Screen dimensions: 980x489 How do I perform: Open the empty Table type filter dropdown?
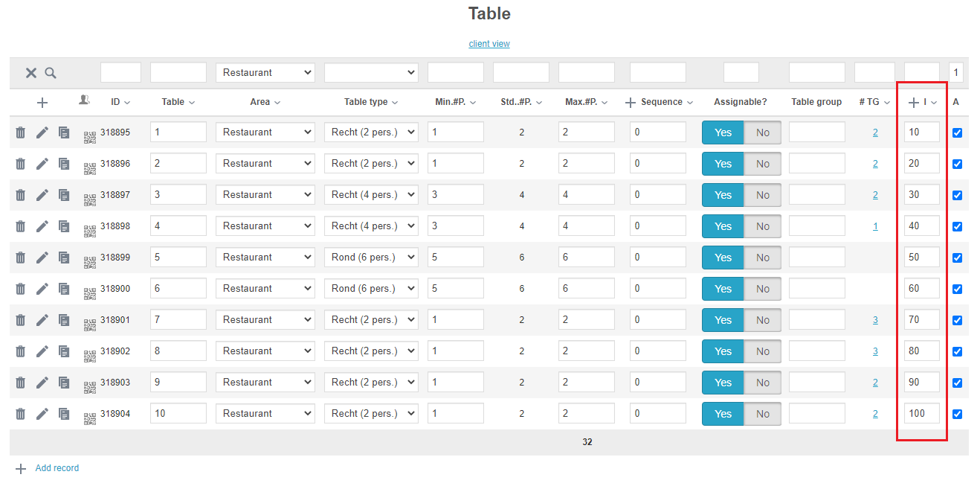click(371, 73)
